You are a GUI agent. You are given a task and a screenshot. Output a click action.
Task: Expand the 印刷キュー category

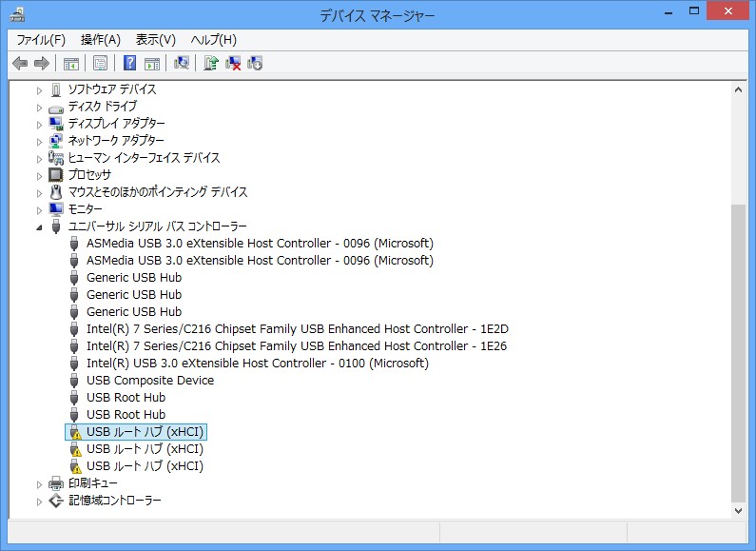[40, 483]
